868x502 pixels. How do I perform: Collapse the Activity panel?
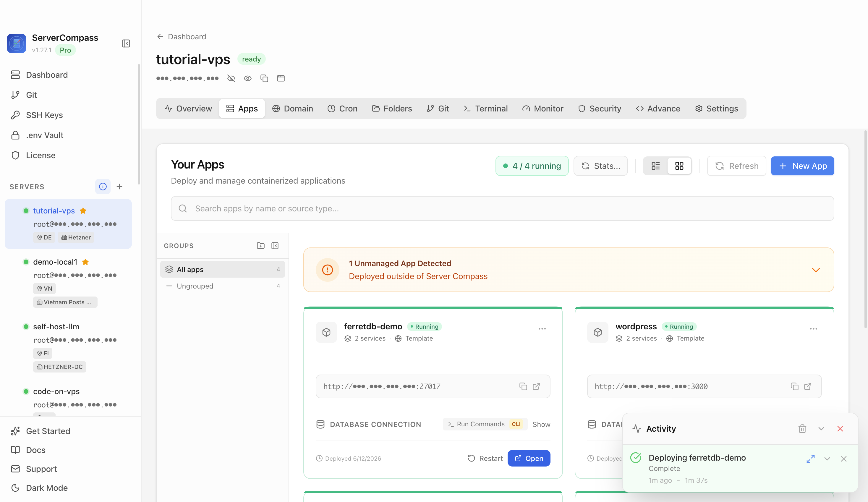(821, 429)
